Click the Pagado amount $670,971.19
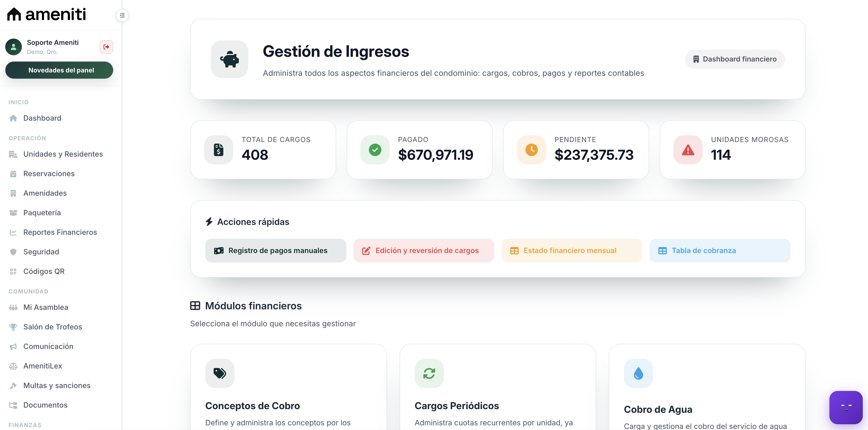Image resolution: width=868 pixels, height=430 pixels. coord(436,155)
